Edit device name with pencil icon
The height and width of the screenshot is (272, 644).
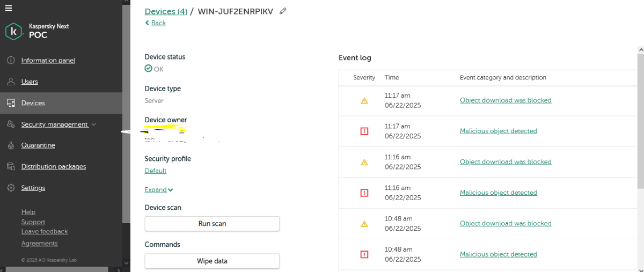pos(283,11)
